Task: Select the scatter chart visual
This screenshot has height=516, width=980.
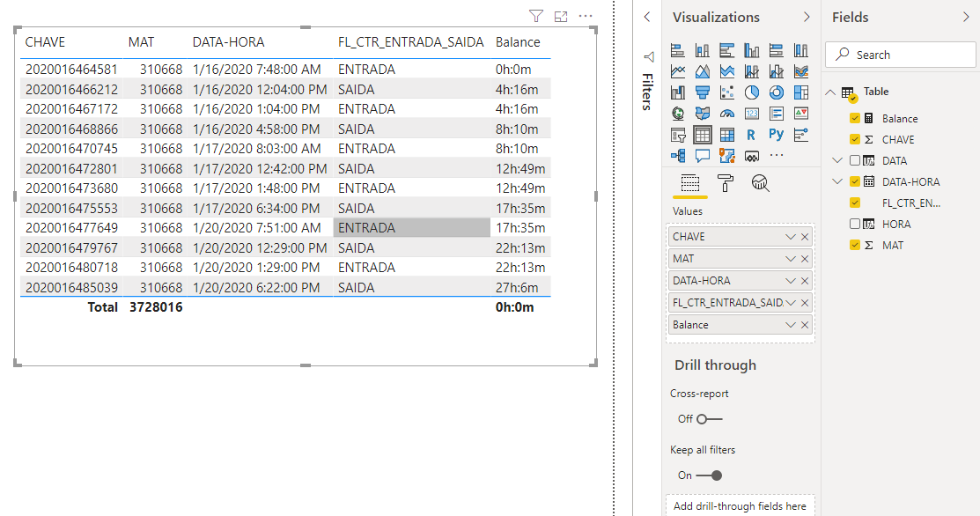Action: [727, 92]
